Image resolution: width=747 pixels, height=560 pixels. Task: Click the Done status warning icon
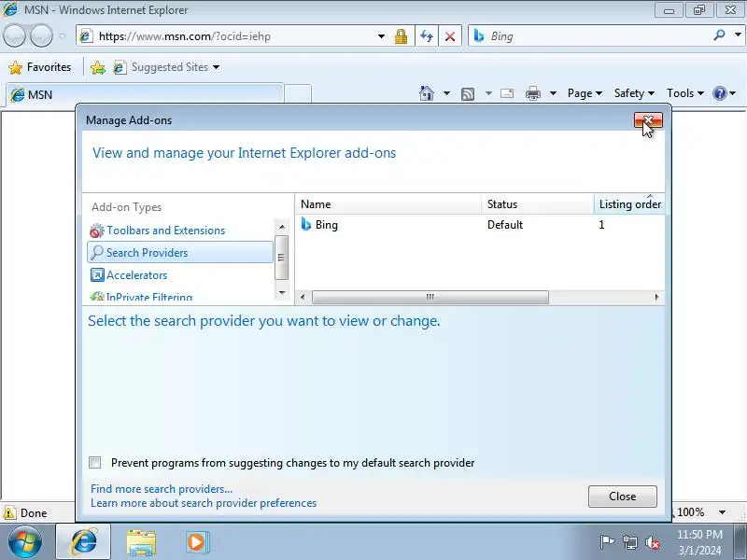click(x=9, y=512)
